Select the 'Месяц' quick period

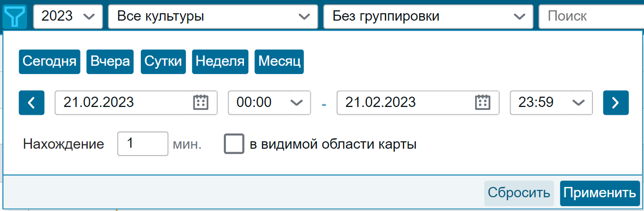(x=279, y=62)
